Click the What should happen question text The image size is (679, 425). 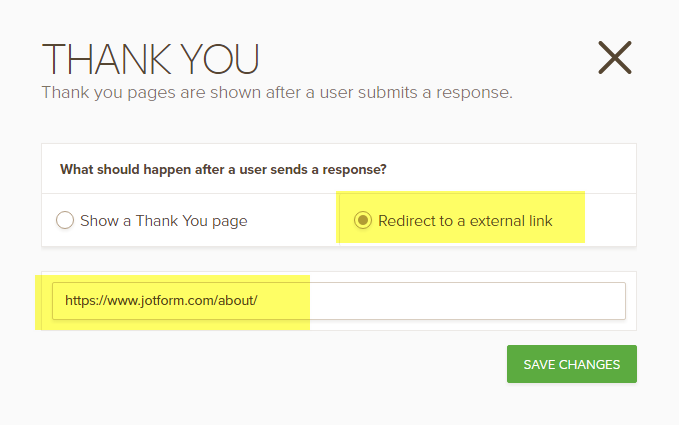click(x=223, y=169)
